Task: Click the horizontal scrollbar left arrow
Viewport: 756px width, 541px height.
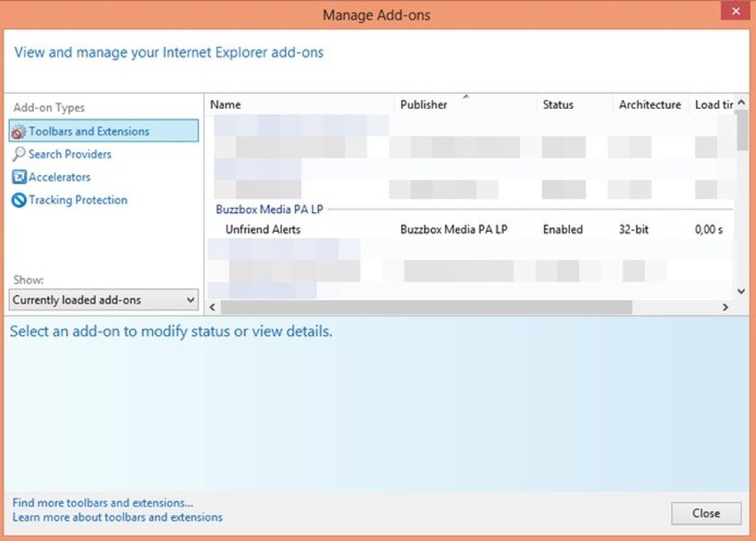Action: (214, 307)
